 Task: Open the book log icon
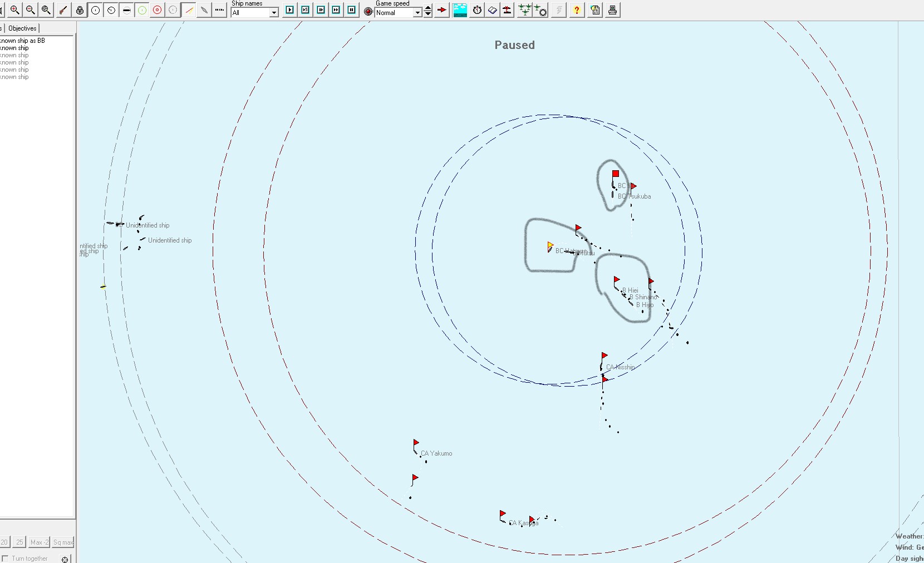coord(493,10)
